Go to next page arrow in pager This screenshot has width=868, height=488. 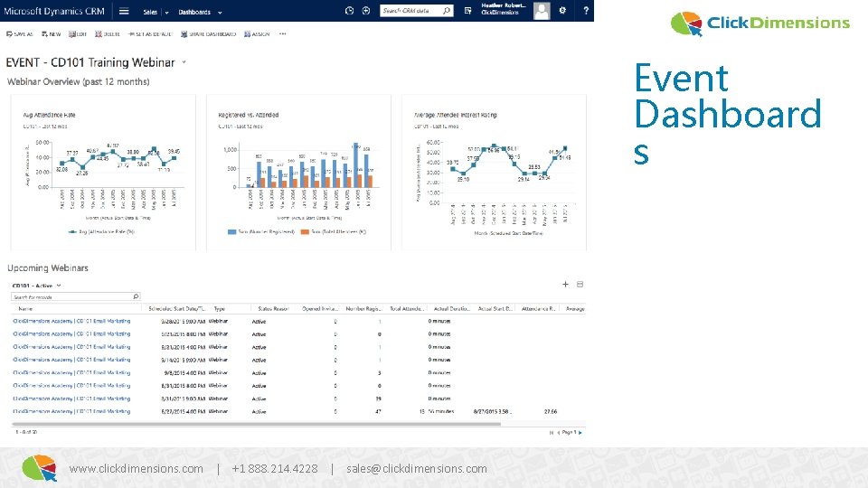(x=580, y=433)
